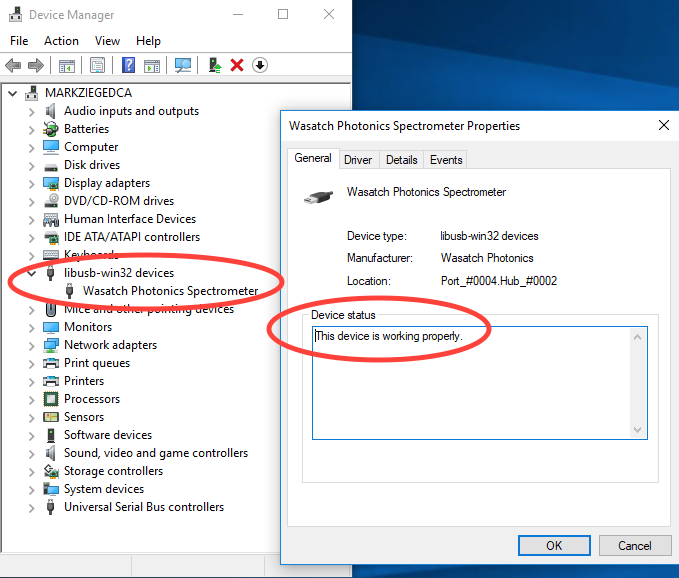Click the Show/Hide Console Tree icon
The height and width of the screenshot is (578, 679).
click(66, 66)
